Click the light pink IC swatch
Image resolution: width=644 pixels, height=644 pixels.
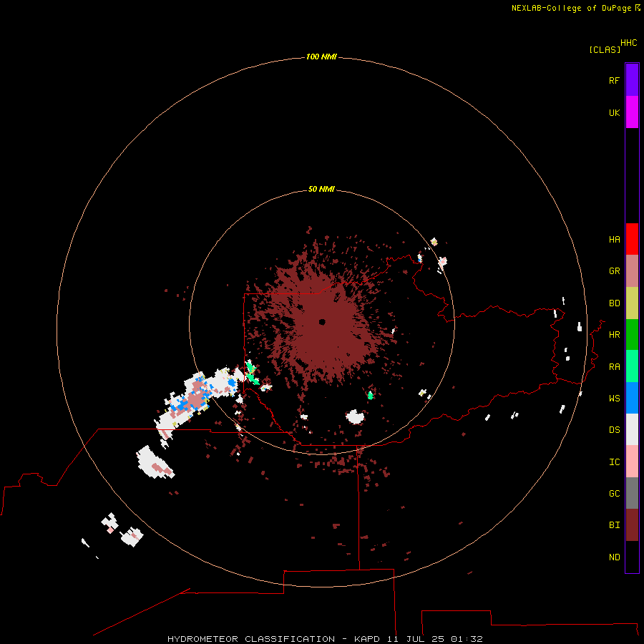(x=632, y=462)
